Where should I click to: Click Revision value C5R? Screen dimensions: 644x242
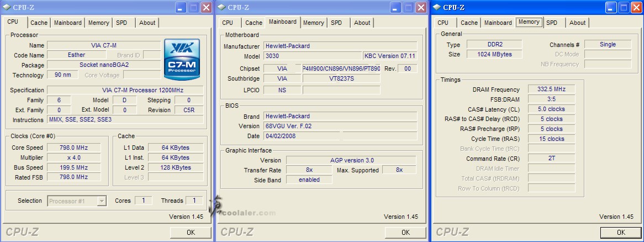click(188, 110)
